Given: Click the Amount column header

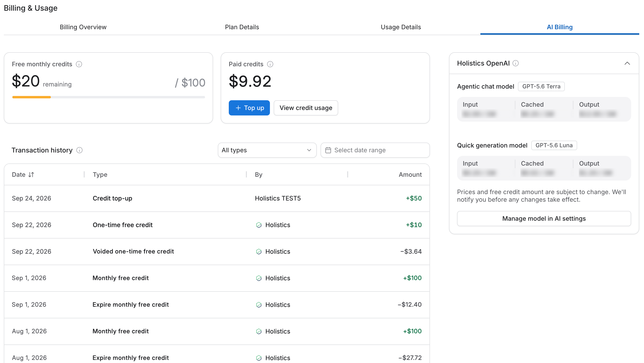Looking at the screenshot, I should tap(410, 175).
